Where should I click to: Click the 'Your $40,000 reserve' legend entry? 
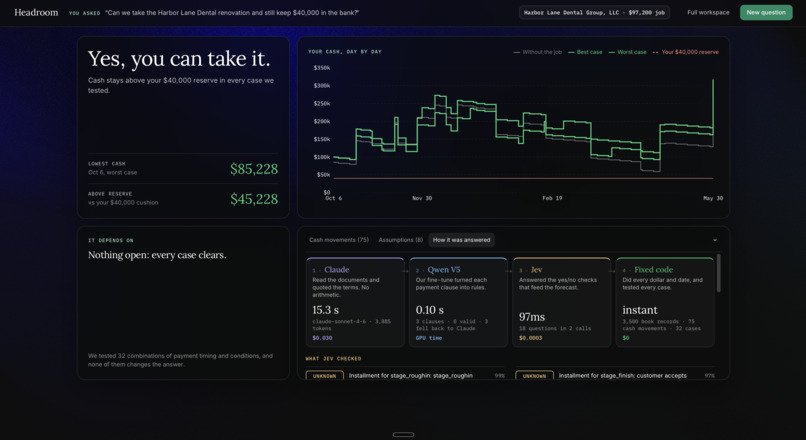coord(685,52)
